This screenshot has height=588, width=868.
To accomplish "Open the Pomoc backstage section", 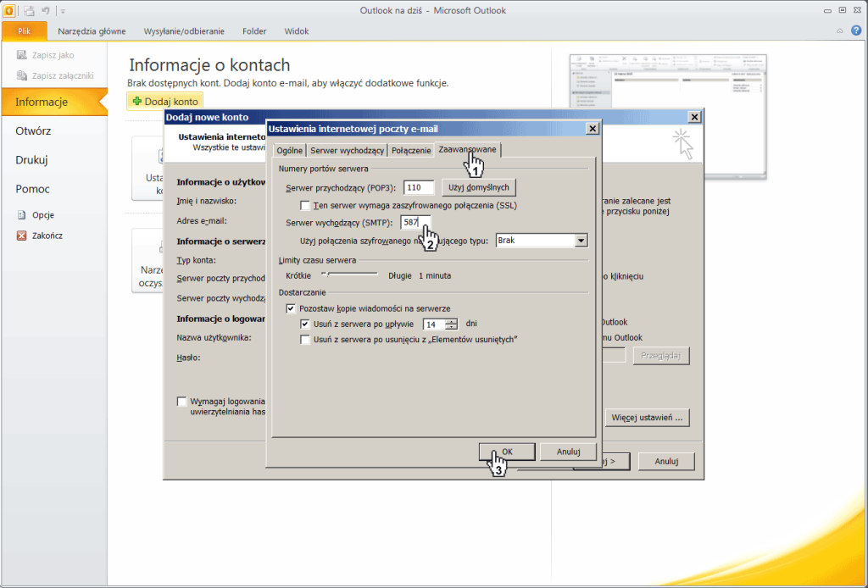I will pyautogui.click(x=33, y=189).
